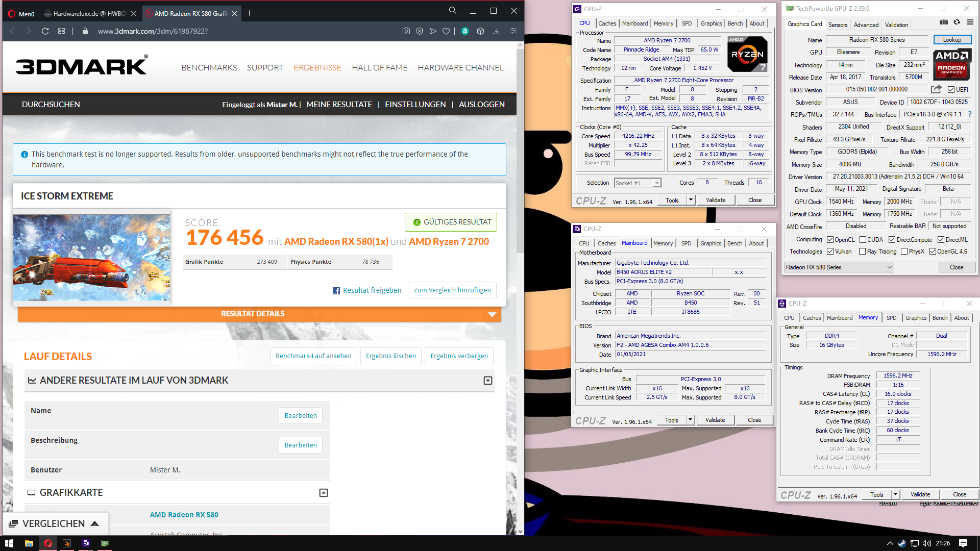
Task: Click the Ice Storm Extreme thumbnail image
Action: [x=92, y=258]
